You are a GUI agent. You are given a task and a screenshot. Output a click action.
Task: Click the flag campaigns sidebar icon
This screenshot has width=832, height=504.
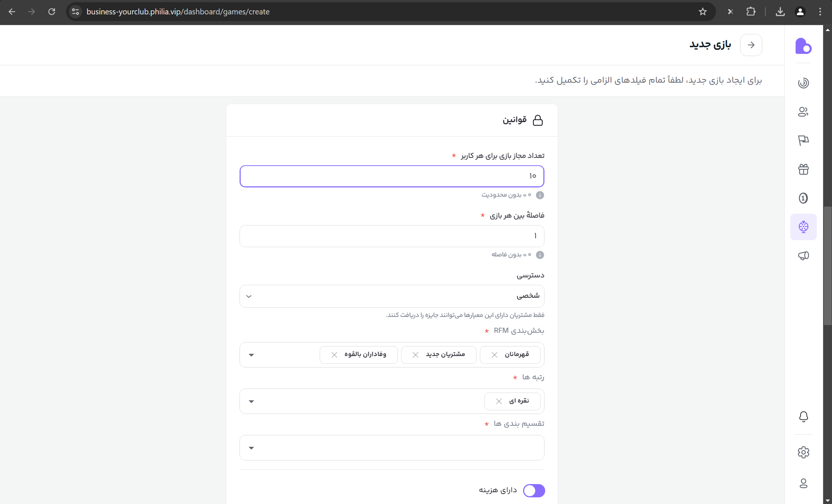click(803, 140)
